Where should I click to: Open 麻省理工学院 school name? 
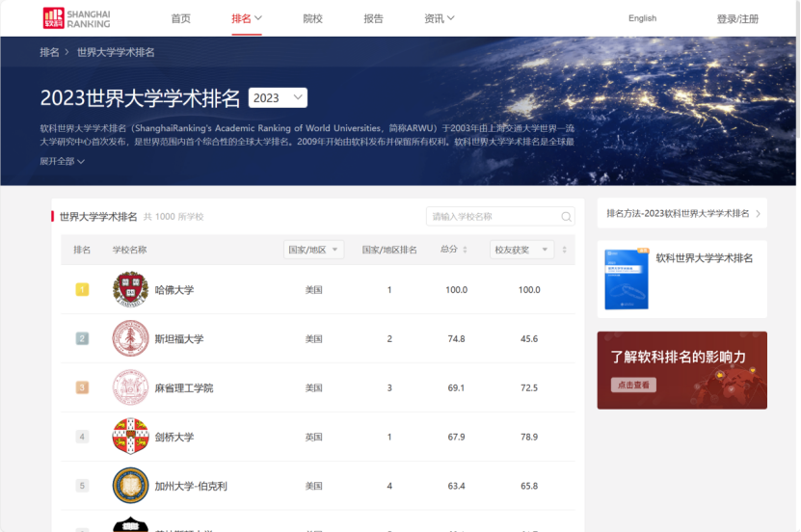(184, 388)
